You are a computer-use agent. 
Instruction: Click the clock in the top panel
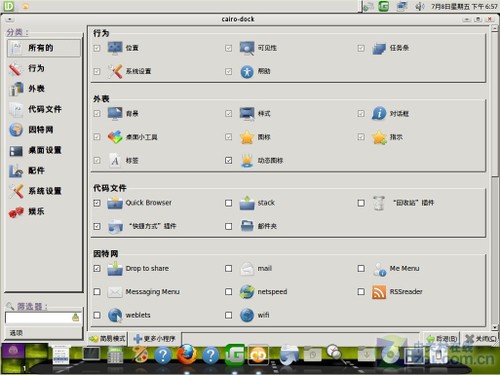pyautogui.click(x=464, y=6)
